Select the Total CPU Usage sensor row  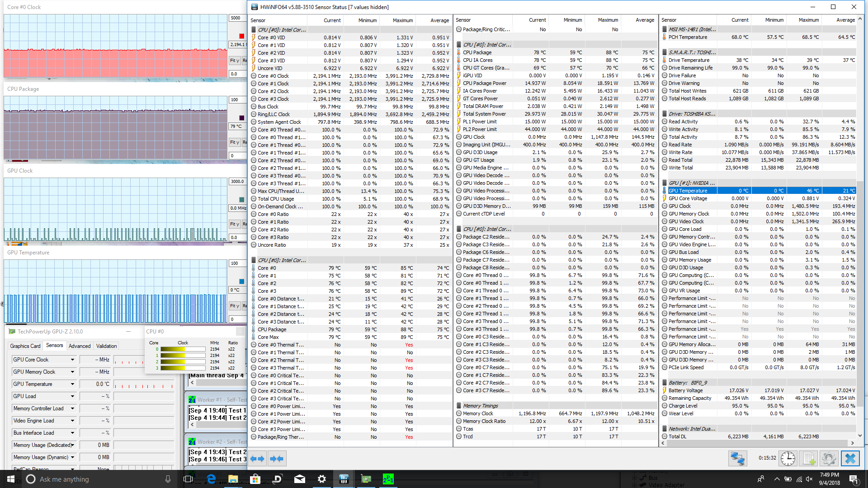[x=350, y=199]
